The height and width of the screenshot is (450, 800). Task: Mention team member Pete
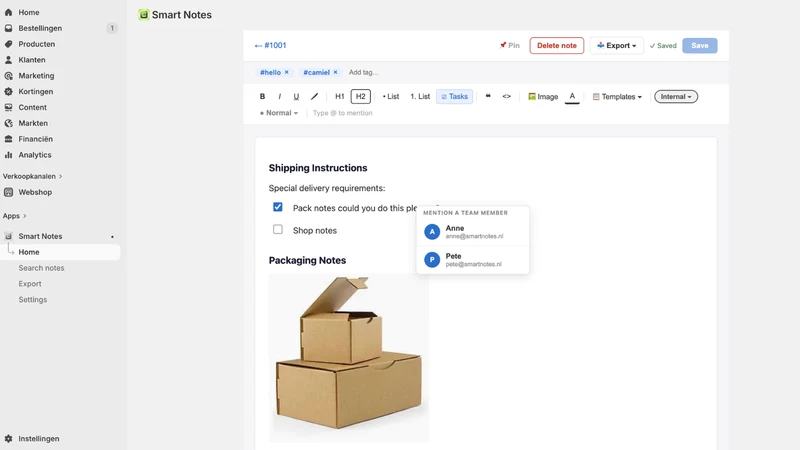[x=472, y=260]
